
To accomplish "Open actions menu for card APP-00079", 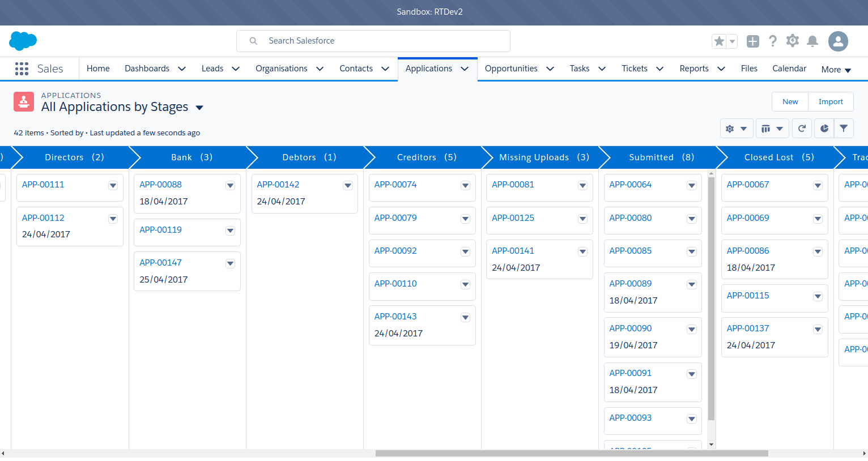I will (465, 219).
